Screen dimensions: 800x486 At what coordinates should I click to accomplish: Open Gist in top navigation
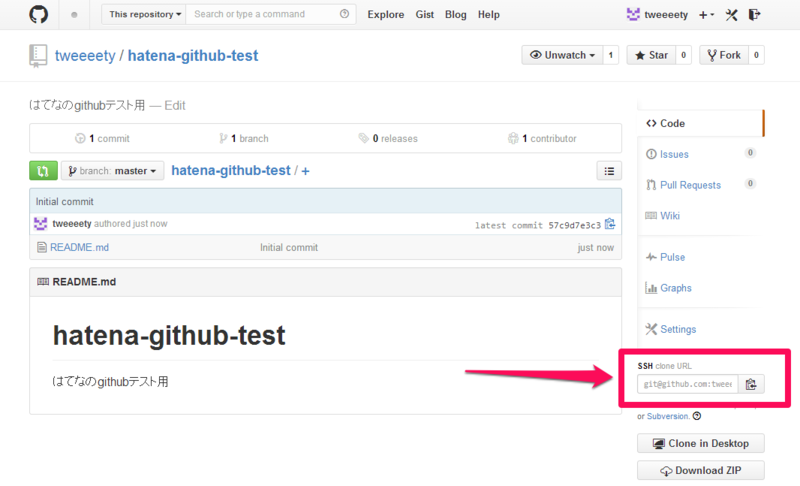coord(424,15)
